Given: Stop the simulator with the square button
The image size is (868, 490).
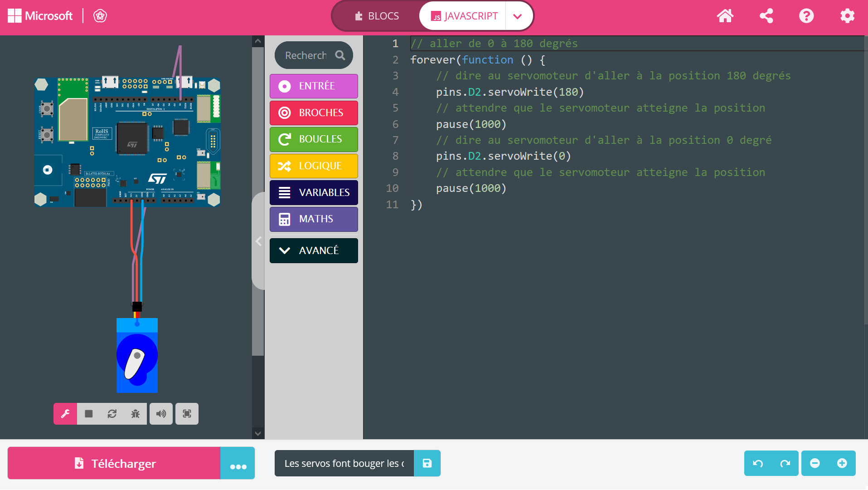Looking at the screenshot, I should coord(89,414).
